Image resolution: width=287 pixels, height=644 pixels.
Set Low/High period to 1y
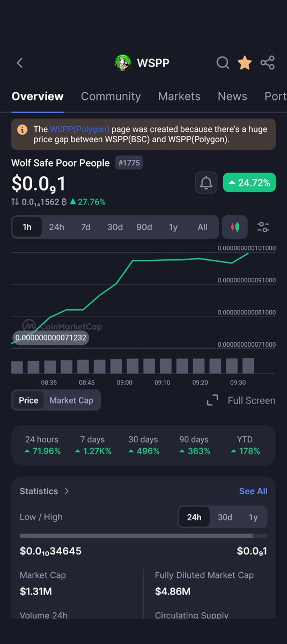pos(253,517)
